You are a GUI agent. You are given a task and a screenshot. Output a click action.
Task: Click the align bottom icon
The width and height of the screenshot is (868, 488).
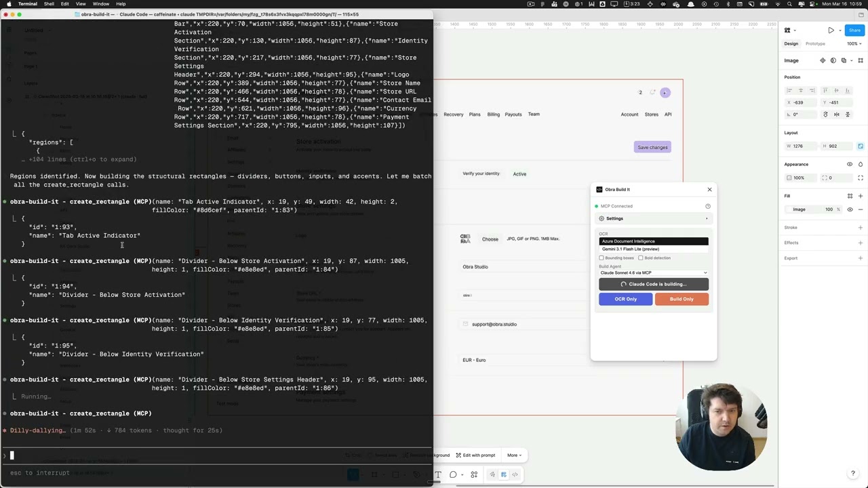pyautogui.click(x=848, y=90)
